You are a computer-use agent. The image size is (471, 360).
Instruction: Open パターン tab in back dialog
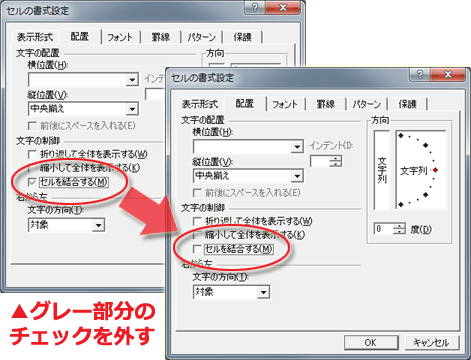coord(202,37)
